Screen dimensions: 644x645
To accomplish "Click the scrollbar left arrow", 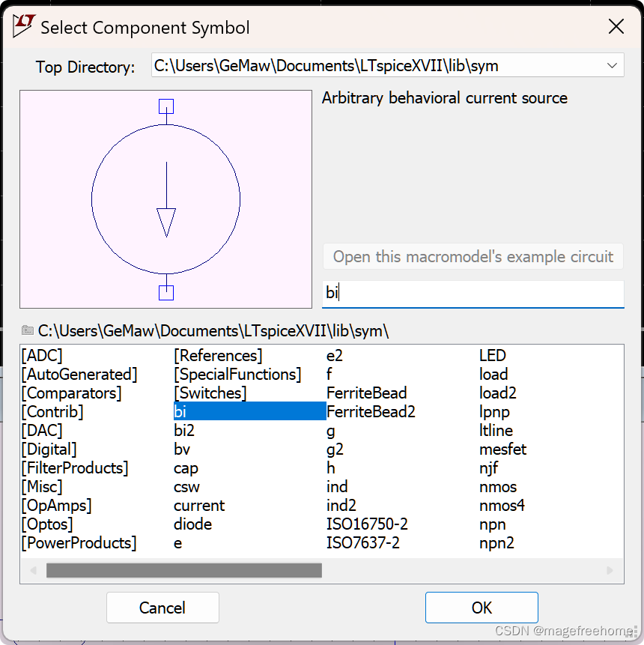I will click(34, 571).
